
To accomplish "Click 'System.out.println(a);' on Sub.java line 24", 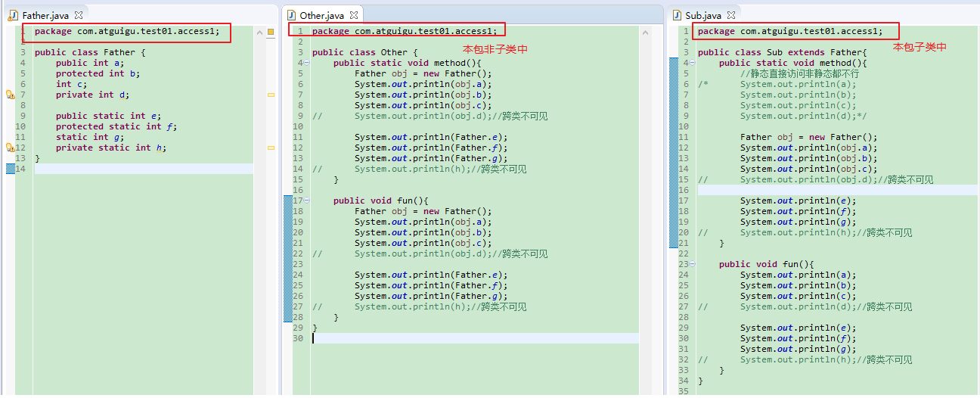I will click(799, 275).
